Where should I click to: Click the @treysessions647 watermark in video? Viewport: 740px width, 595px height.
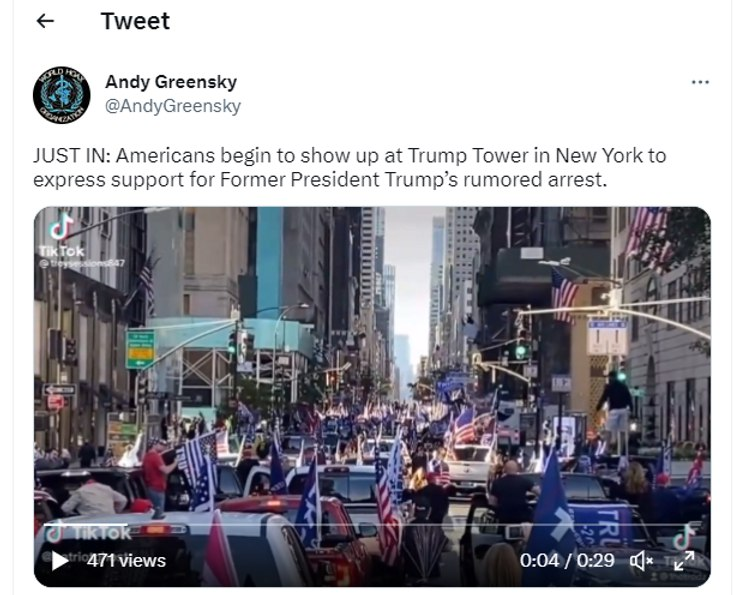(82, 263)
